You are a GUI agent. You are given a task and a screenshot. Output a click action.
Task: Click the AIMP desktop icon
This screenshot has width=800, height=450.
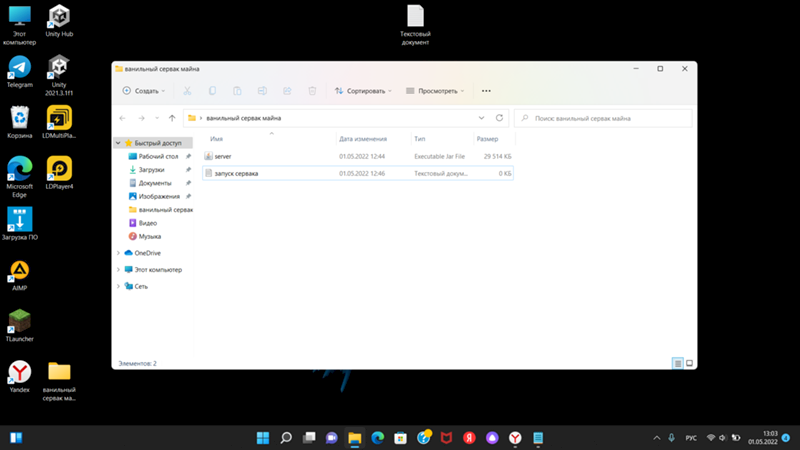pos(20,271)
